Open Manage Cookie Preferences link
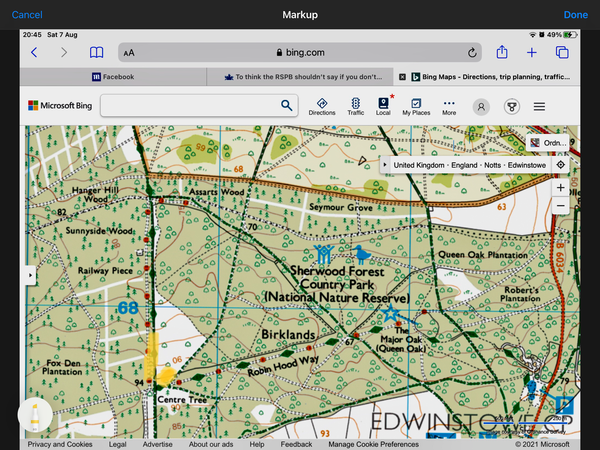600x450 pixels. point(373,444)
